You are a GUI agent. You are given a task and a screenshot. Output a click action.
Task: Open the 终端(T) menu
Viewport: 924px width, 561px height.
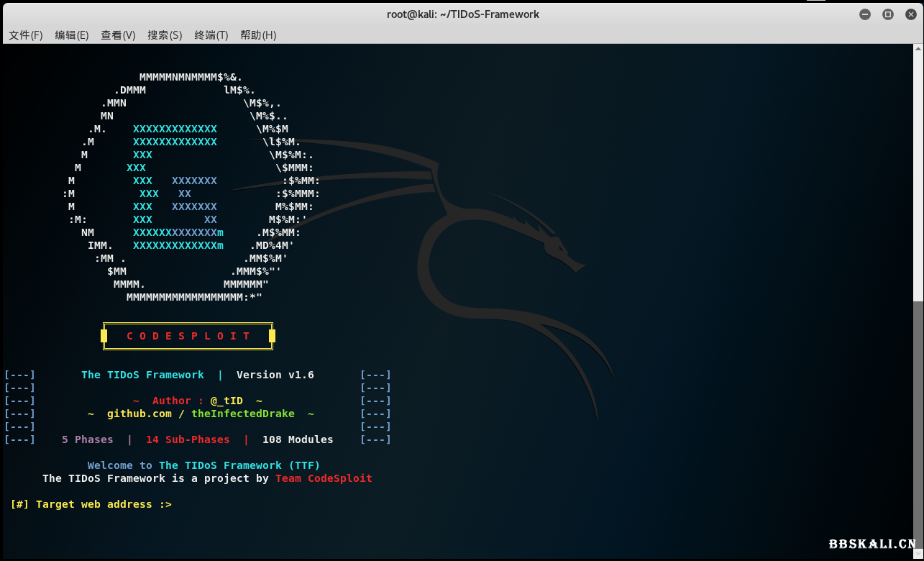coord(211,35)
